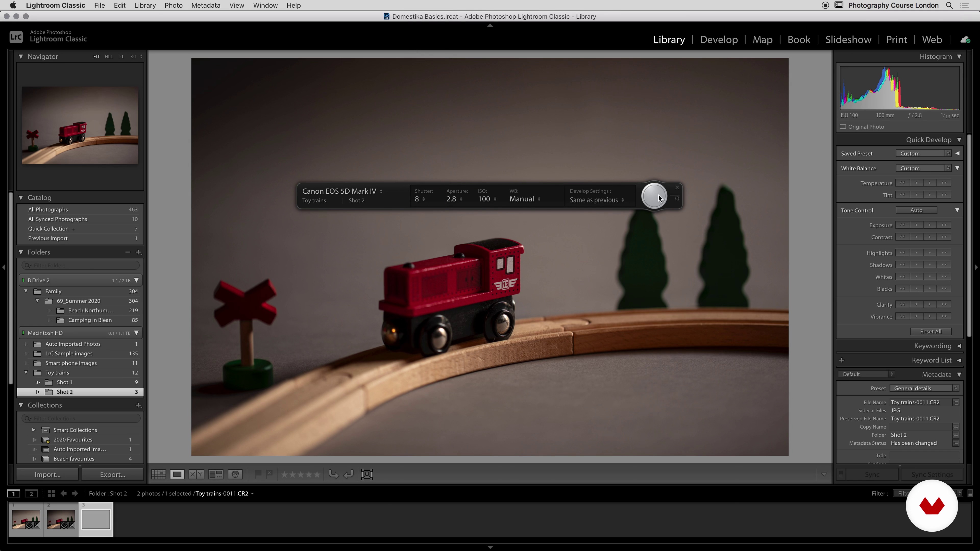
Task: Collapse the Navigator panel
Action: pyautogui.click(x=20, y=56)
